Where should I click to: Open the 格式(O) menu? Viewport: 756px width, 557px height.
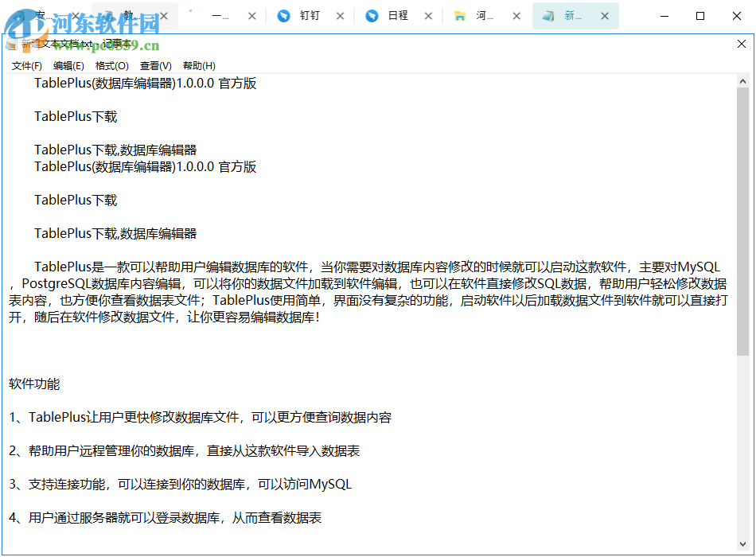(112, 65)
